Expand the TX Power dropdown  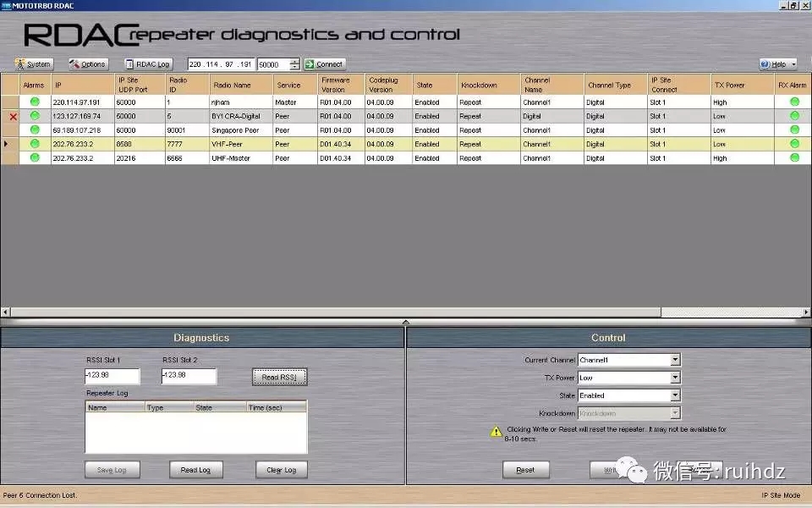pyautogui.click(x=674, y=378)
